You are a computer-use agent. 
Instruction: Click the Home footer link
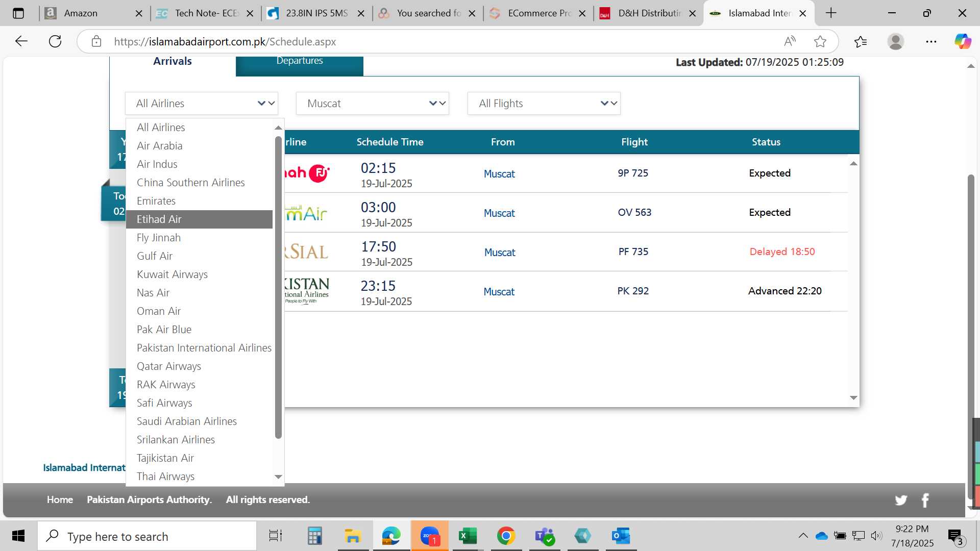[60, 500]
